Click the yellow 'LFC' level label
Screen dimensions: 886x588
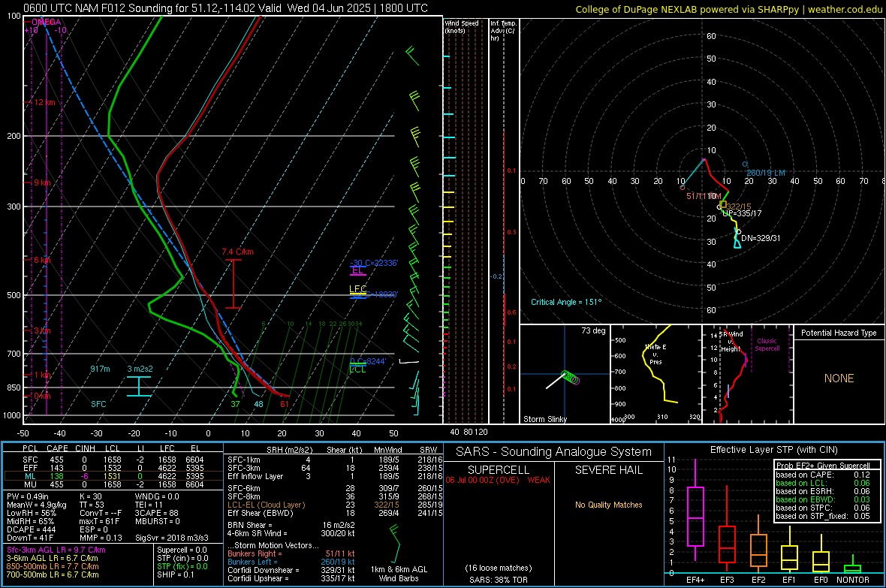[357, 289]
